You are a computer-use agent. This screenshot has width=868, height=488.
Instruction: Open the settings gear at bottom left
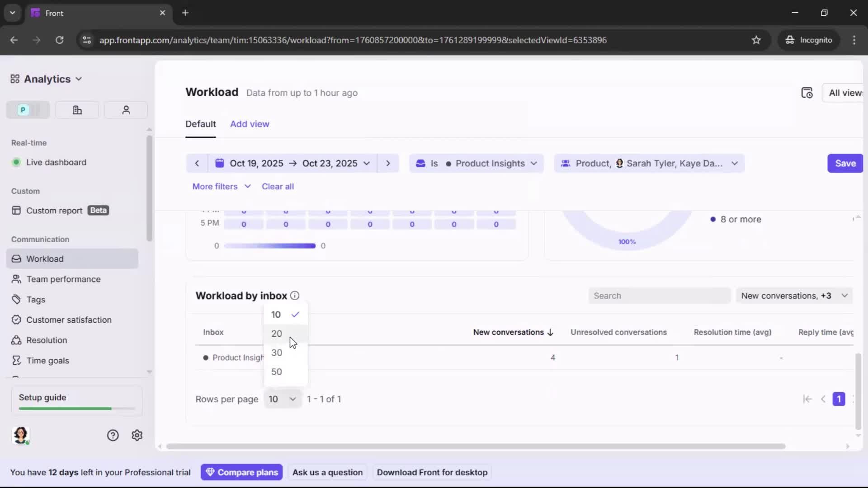click(x=137, y=435)
